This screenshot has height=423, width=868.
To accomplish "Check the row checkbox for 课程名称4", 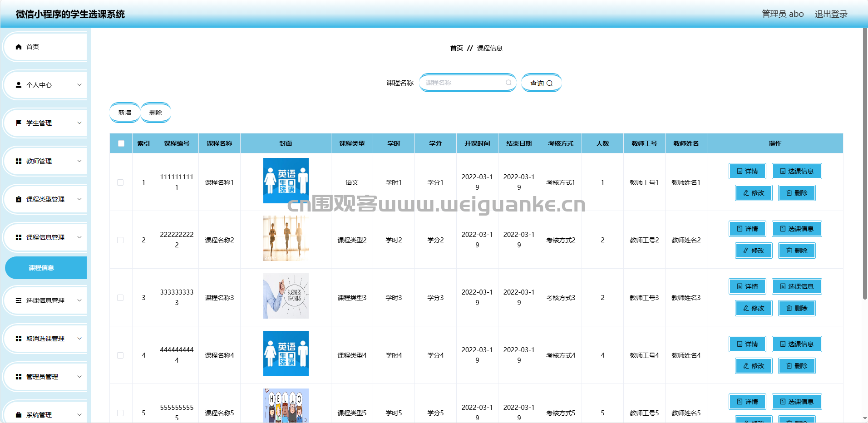I will 120,355.
